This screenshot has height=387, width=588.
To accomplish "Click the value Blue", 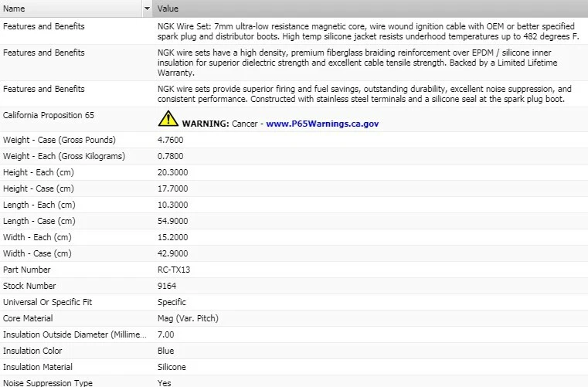I will tap(165, 351).
